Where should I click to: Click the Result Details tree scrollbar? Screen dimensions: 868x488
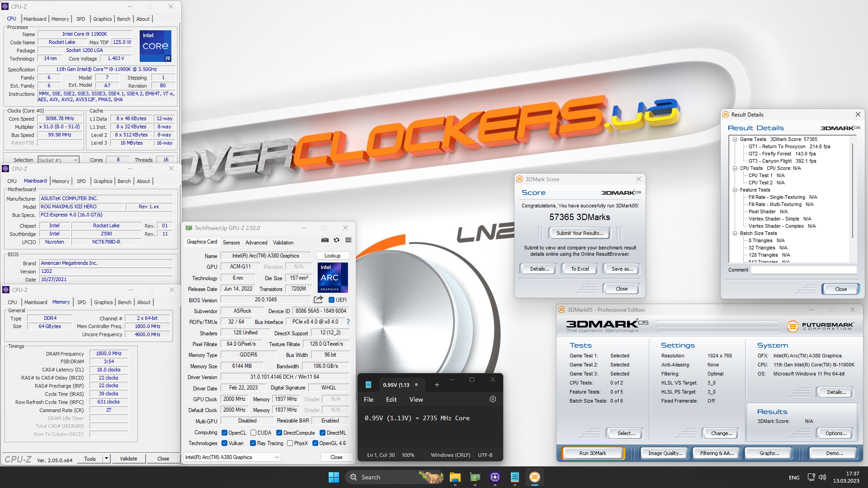tap(853, 190)
